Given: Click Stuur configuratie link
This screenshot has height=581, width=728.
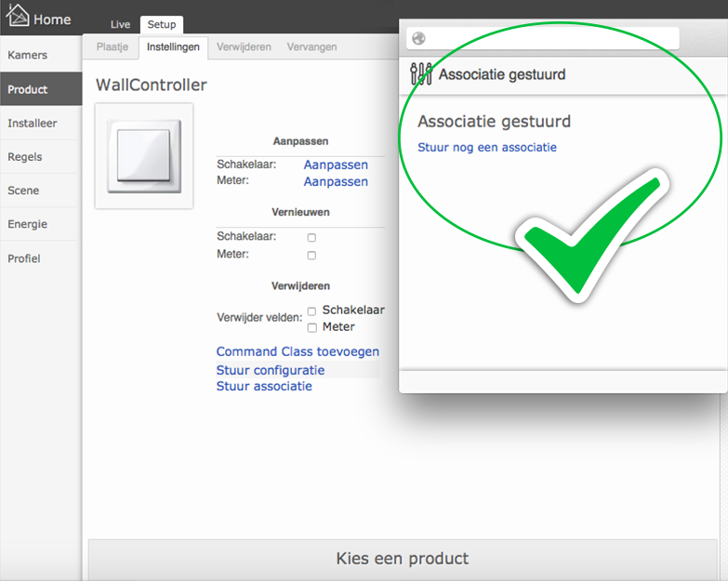Looking at the screenshot, I should click(271, 370).
